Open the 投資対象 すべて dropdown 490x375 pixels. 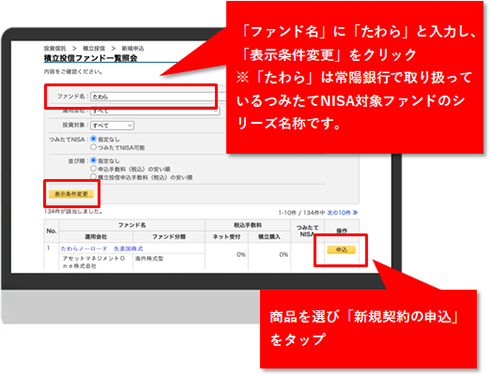[112, 125]
